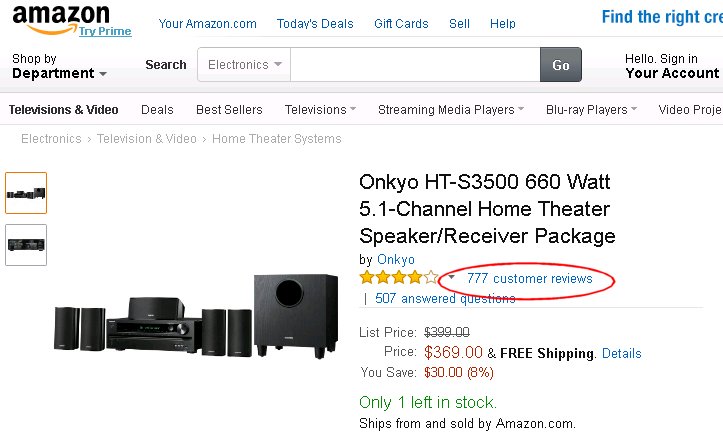Select the second thumbnail showing the receiver
The height and width of the screenshot is (436, 723).
[26, 245]
